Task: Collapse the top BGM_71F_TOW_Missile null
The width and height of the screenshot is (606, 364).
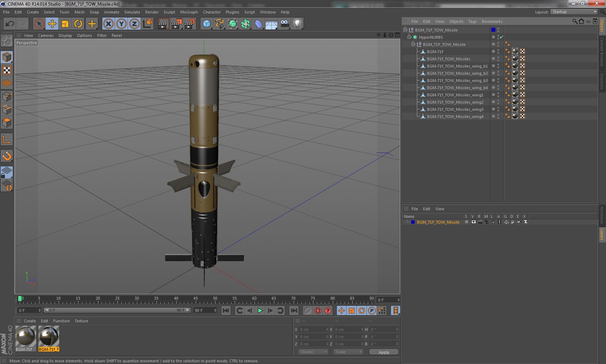Action: 405,30
